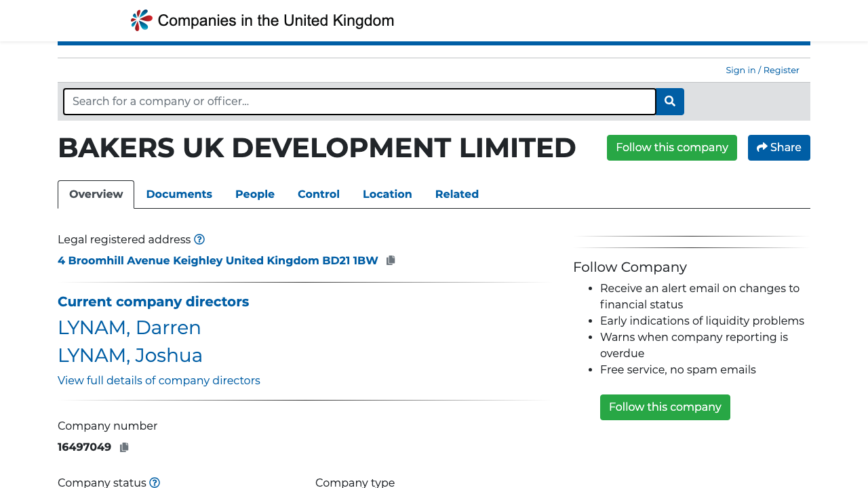868x488 pixels.
Task: Open the Location tab
Action: (x=387, y=195)
